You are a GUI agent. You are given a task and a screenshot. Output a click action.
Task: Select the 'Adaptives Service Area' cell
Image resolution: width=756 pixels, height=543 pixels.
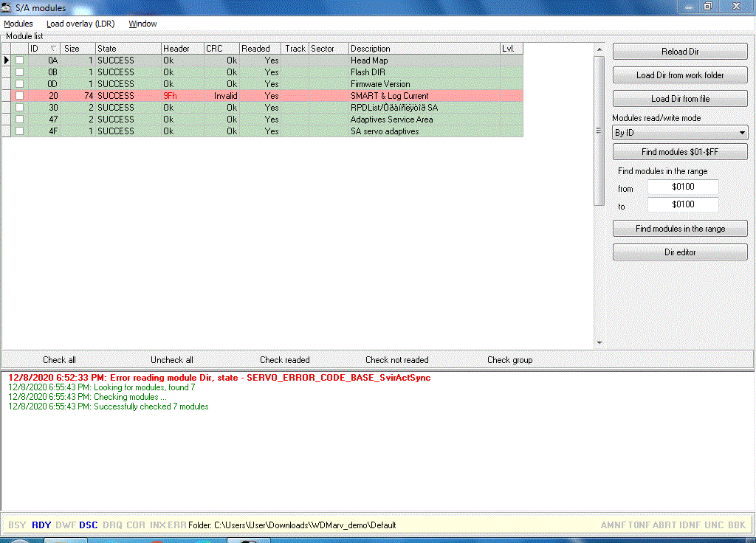coord(424,119)
